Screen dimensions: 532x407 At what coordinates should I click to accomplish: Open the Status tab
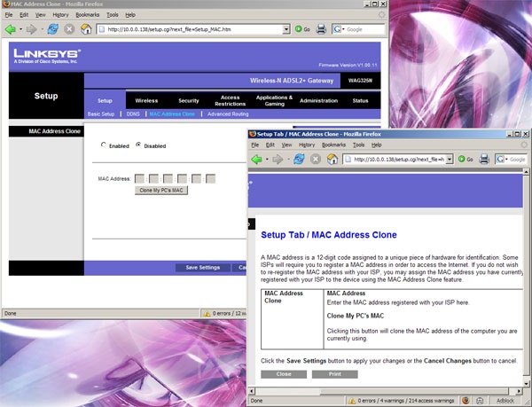(360, 101)
